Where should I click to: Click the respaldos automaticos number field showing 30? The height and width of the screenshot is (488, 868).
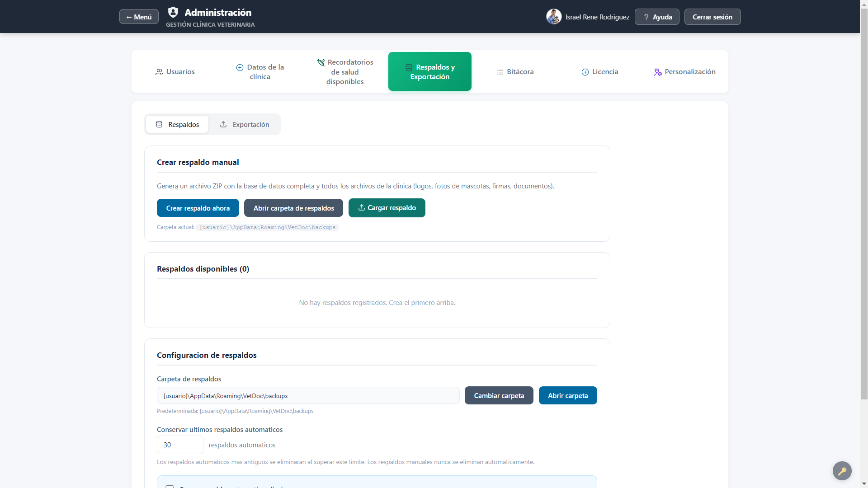coord(180,445)
